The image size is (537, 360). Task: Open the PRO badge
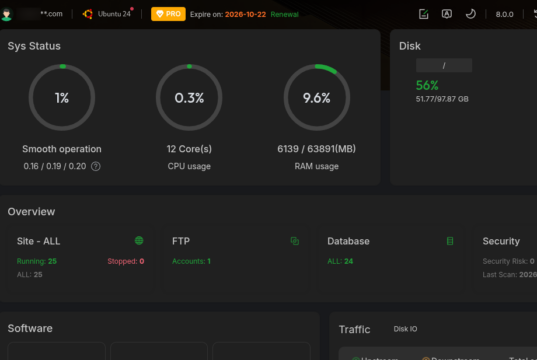pyautogui.click(x=168, y=14)
